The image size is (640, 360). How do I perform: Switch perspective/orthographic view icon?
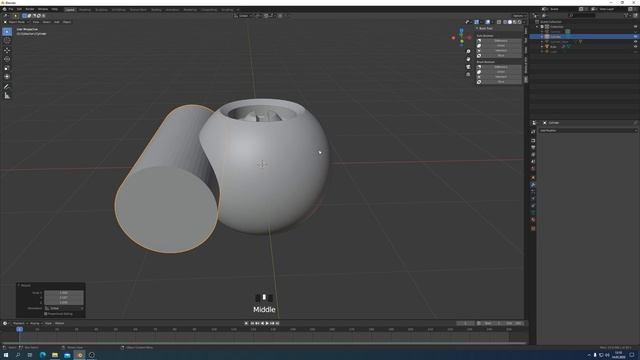[x=468, y=75]
